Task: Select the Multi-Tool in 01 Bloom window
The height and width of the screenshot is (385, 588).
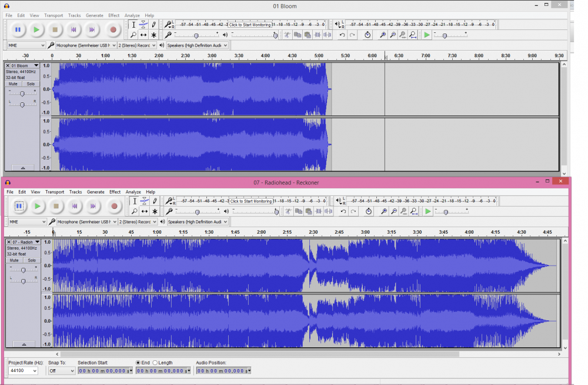Action: point(153,35)
